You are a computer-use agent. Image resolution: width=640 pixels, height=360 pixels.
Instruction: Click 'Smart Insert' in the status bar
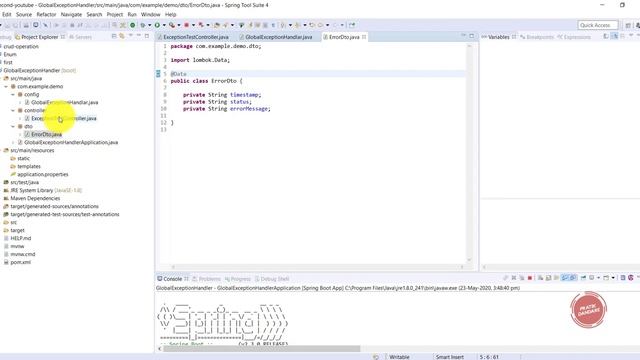[450, 357]
